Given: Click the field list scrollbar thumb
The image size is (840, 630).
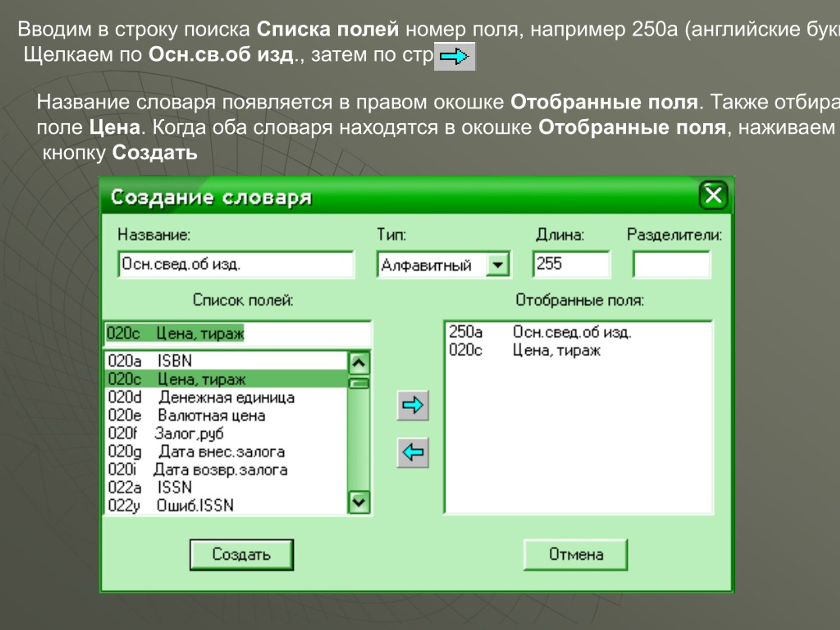Looking at the screenshot, I should [x=359, y=383].
